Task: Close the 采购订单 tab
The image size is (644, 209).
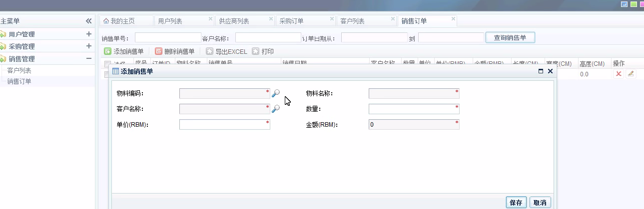Action: (332, 19)
